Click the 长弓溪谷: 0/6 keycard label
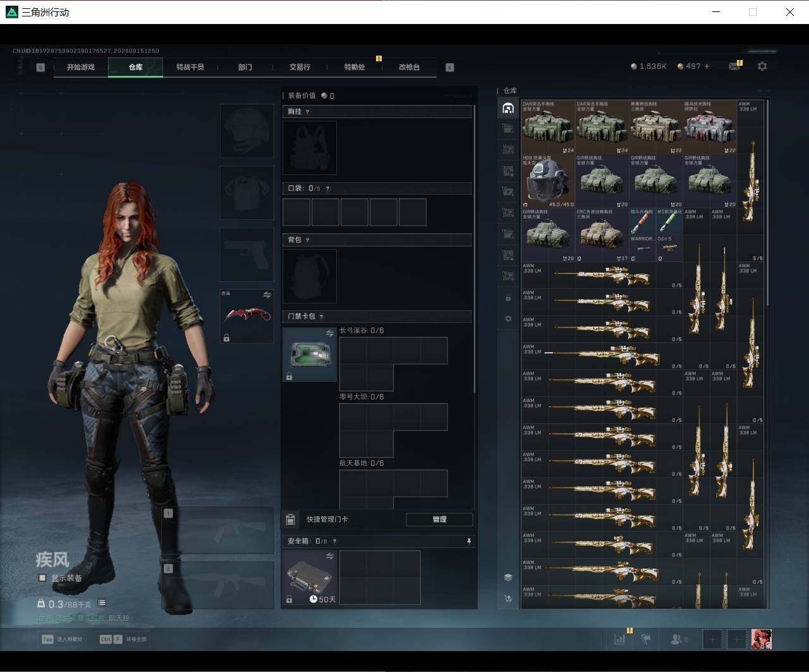Screen dimensions: 809x672 362,331
